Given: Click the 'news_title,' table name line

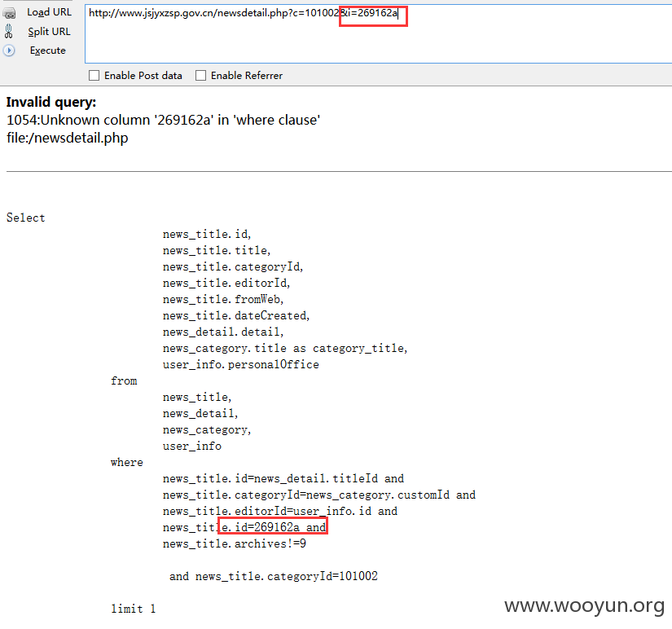Looking at the screenshot, I should 197,397.
